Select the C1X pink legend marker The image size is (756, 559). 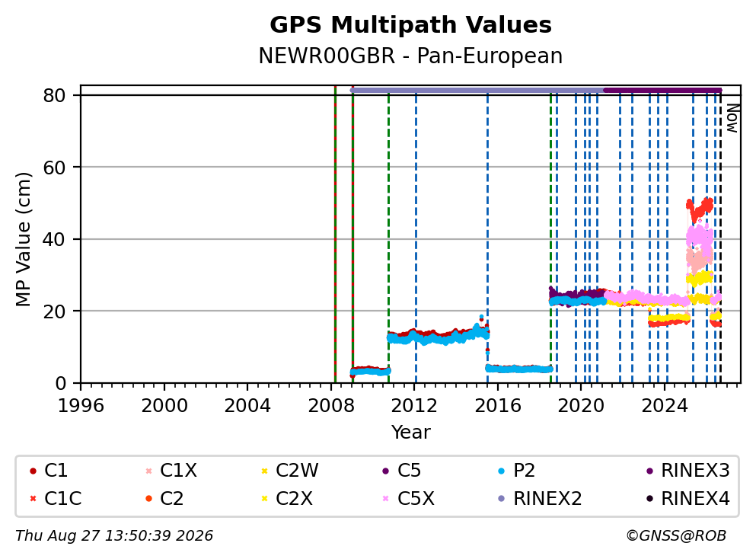(148, 471)
